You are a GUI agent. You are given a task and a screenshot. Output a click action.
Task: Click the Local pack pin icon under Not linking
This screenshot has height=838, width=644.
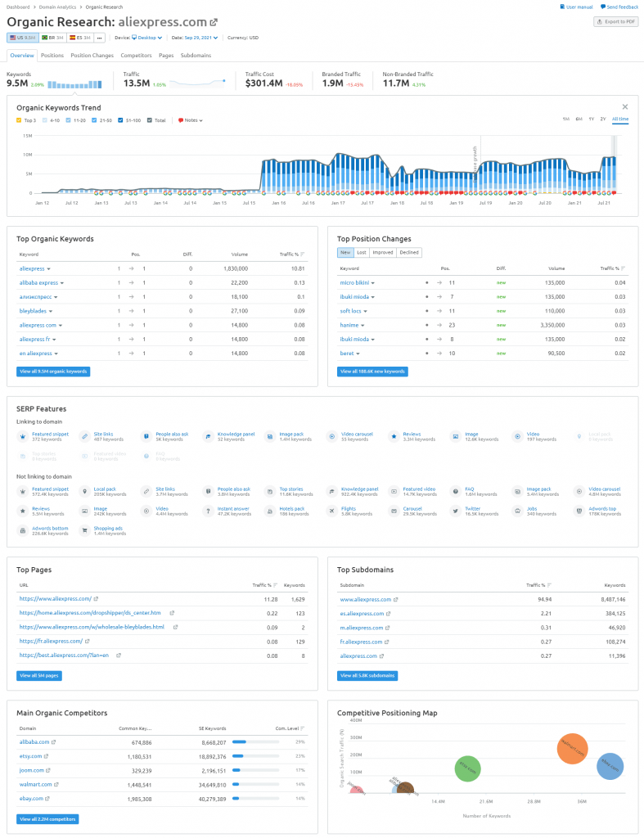(x=84, y=492)
